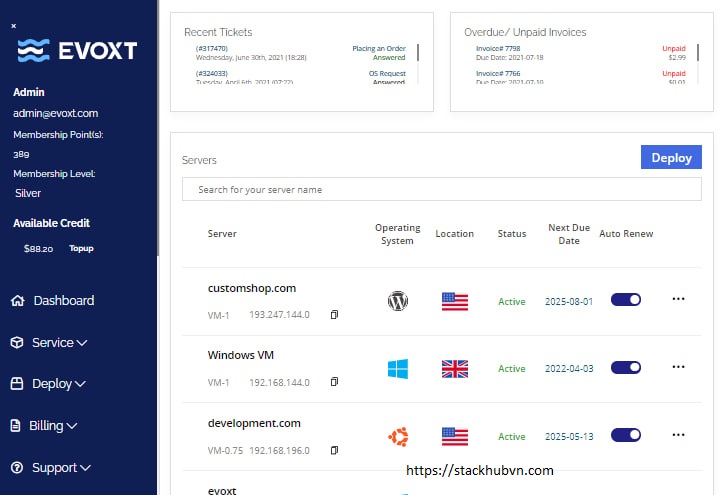Click due date 2025-05-13
The height and width of the screenshot is (495, 720).
pyautogui.click(x=569, y=437)
